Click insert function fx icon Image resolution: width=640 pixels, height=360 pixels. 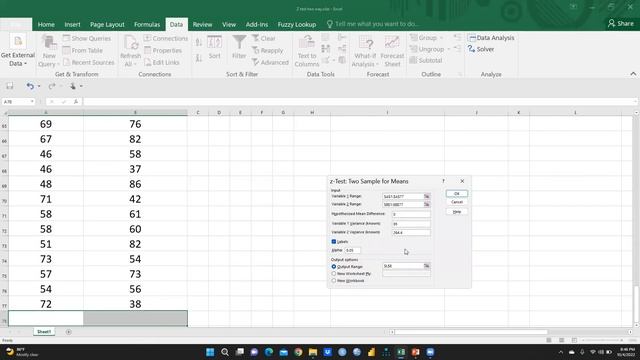pos(76,102)
